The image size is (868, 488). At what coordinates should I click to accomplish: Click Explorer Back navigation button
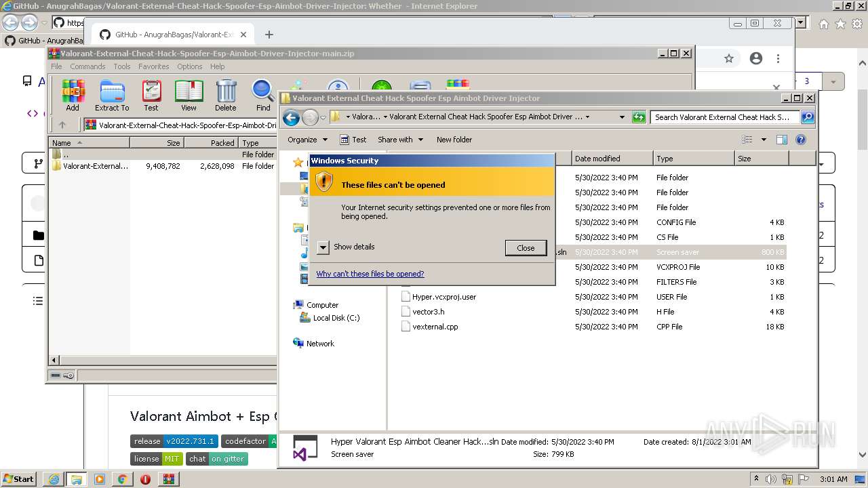(x=292, y=117)
